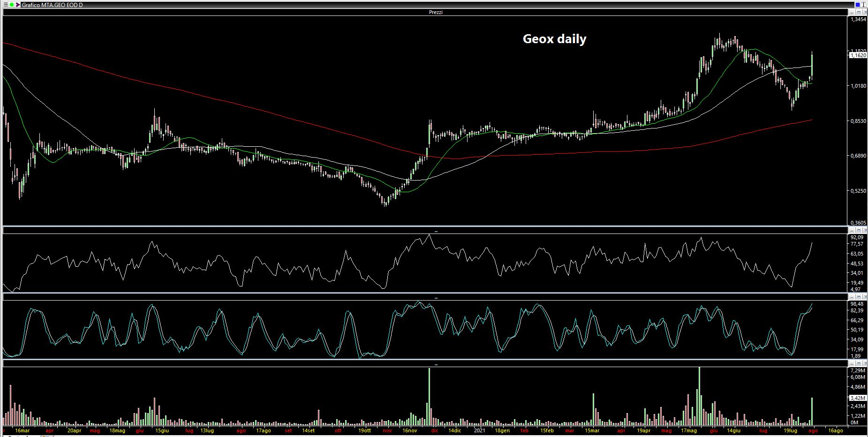Click the 4,86M volume axis value
Viewport: 868px width, 437px height.
click(x=858, y=387)
